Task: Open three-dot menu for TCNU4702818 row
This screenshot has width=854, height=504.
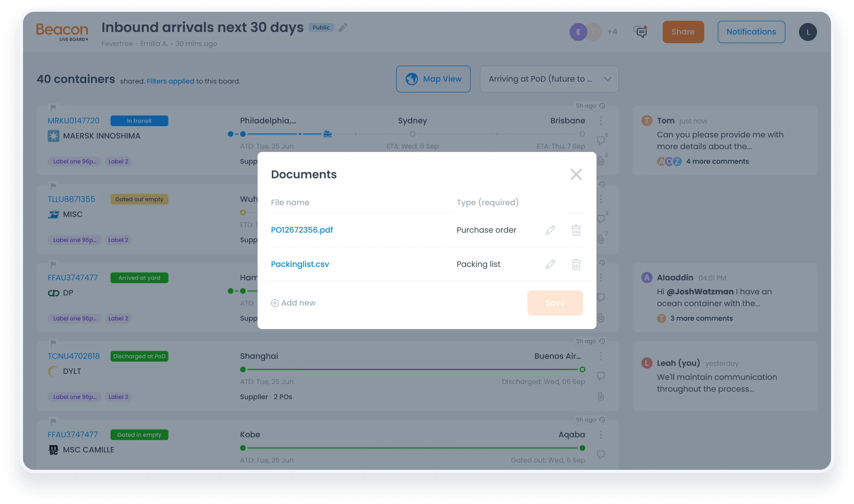Action: 601,356
